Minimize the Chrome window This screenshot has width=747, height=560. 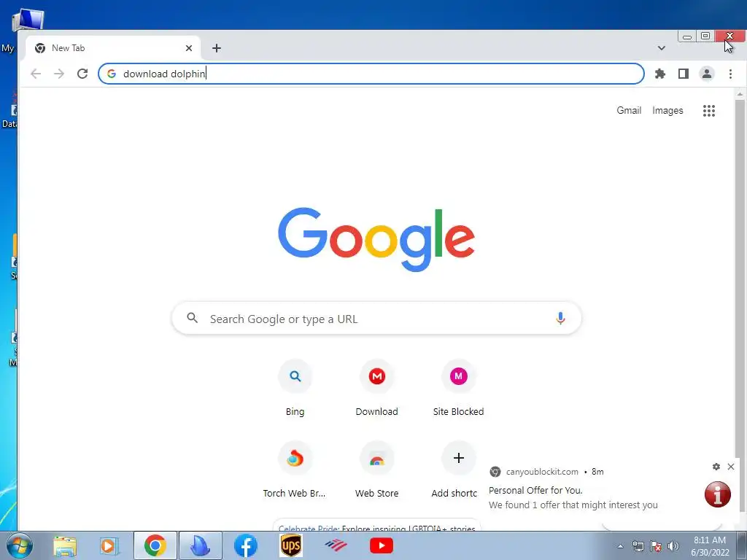pos(686,36)
